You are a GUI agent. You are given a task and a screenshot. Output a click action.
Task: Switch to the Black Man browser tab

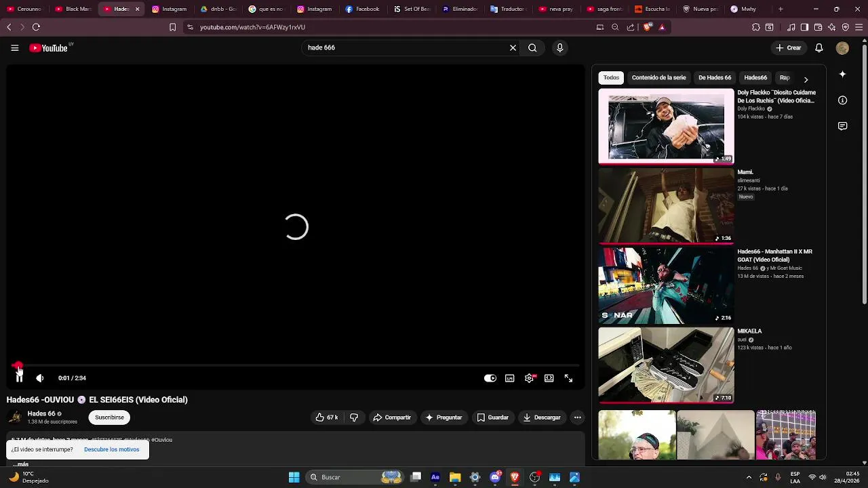pos(73,9)
